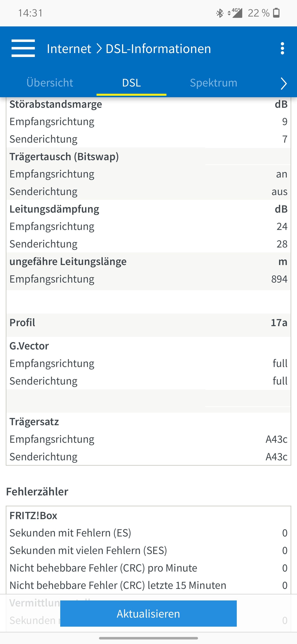Tap the Trägertausch (Bitswap) header row
Viewport: 297px width, 644px height.
148,156
